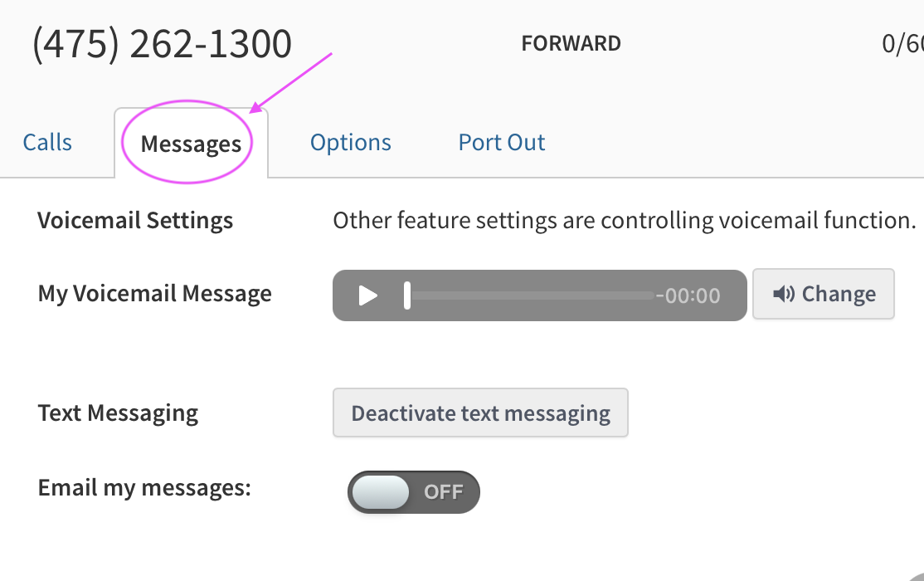Click the Text Messaging label
Screen dimensions: 924x581
tap(118, 413)
